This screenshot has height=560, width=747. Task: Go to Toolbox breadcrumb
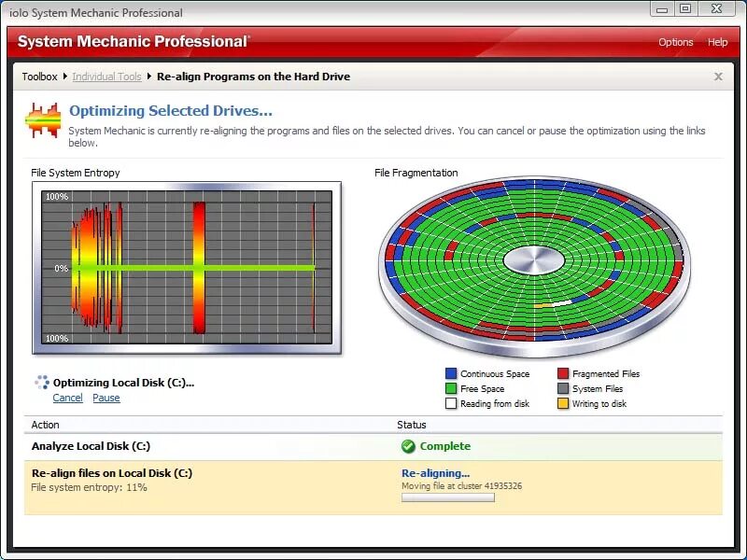(39, 77)
